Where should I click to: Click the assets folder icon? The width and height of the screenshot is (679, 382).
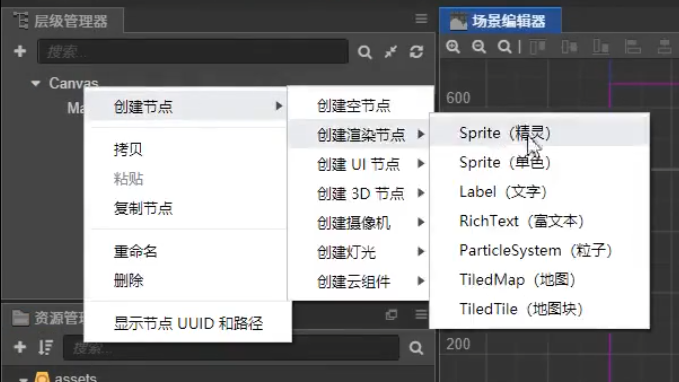[42, 378]
